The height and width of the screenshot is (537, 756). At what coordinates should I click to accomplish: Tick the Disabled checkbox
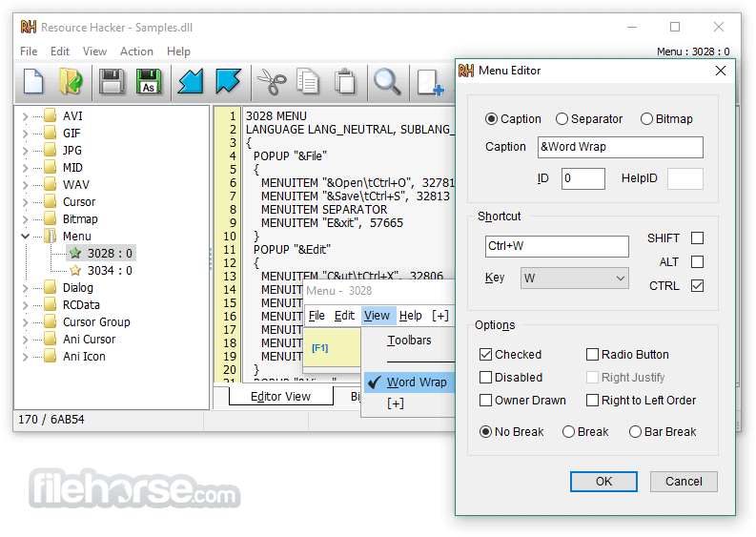(485, 377)
